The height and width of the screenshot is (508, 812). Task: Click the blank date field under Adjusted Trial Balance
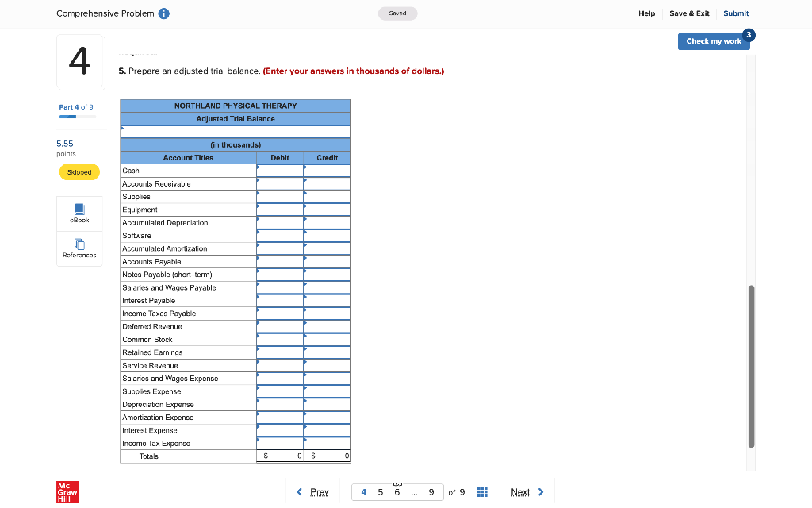pyautogui.click(x=235, y=130)
